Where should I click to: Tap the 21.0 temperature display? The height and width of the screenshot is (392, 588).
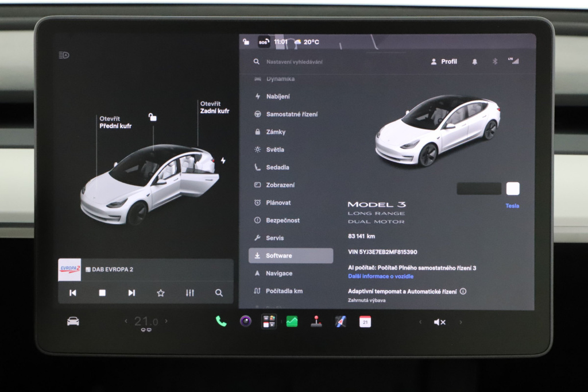click(x=146, y=321)
